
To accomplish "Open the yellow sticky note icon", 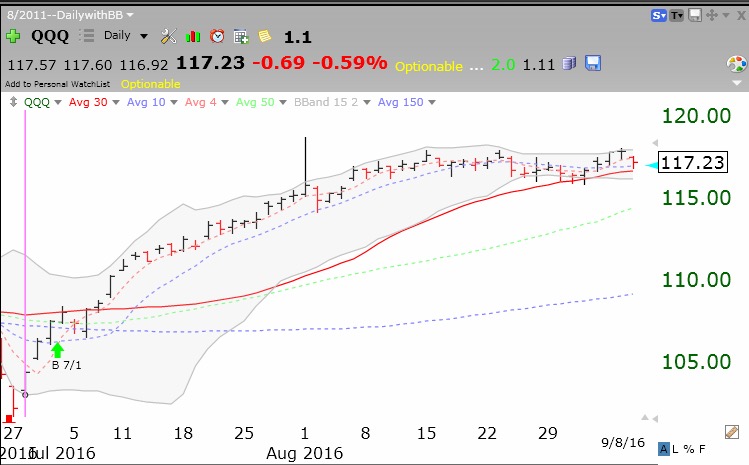I will coord(265,36).
